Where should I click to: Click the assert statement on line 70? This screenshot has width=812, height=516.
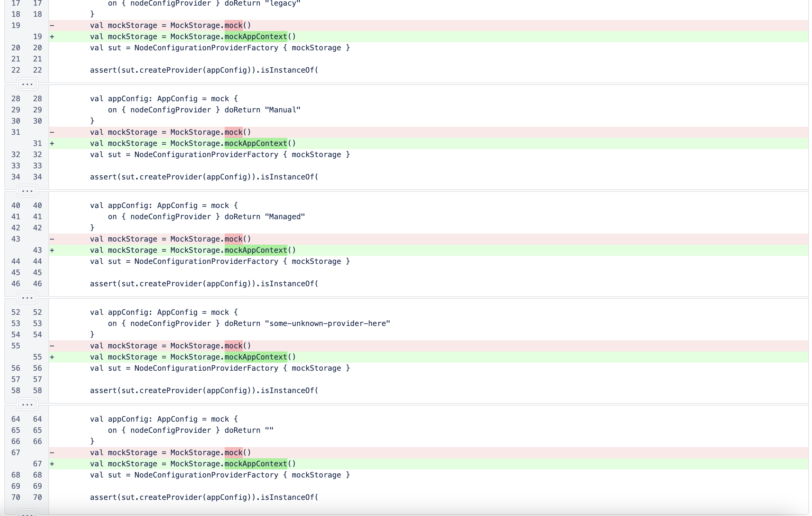pyautogui.click(x=204, y=497)
